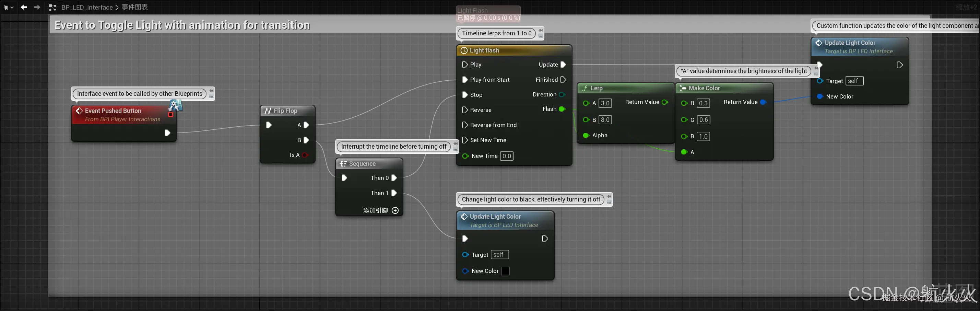Click the Sequence 'Then 0' output pin

[x=394, y=178]
